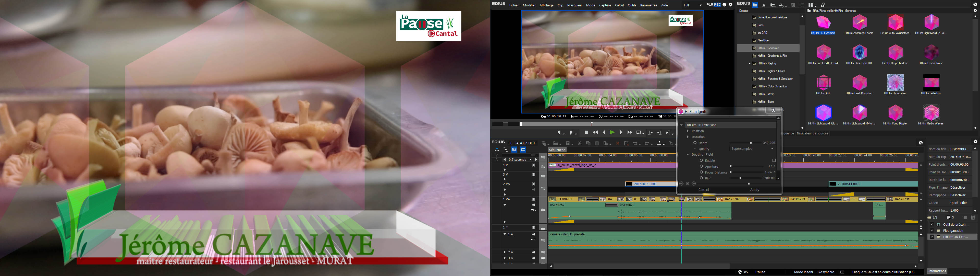Click the Fast Forward button in the player
This screenshot has width=980, height=276.
pyautogui.click(x=630, y=132)
